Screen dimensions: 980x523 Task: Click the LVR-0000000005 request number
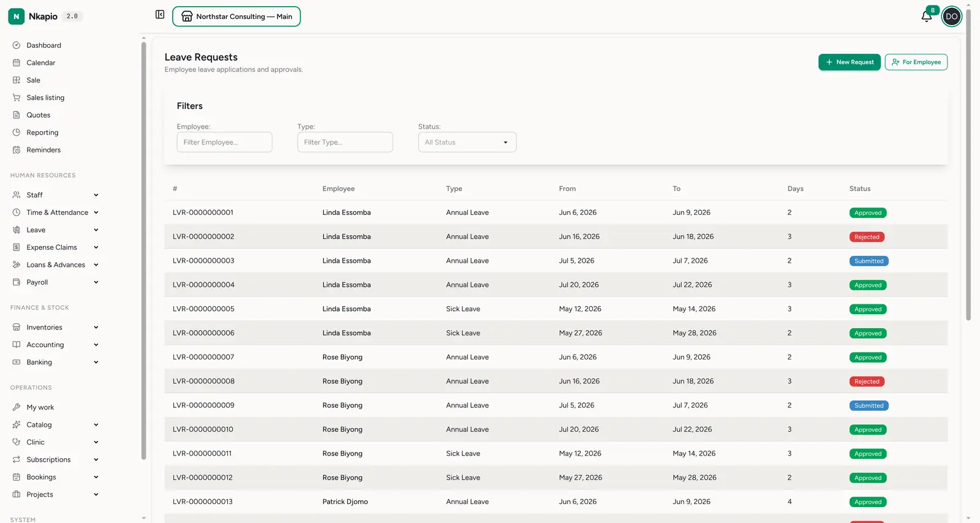click(203, 309)
